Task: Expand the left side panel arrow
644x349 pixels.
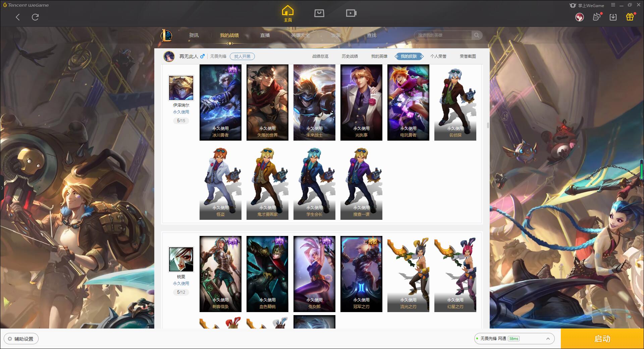Action: (x=2, y=188)
